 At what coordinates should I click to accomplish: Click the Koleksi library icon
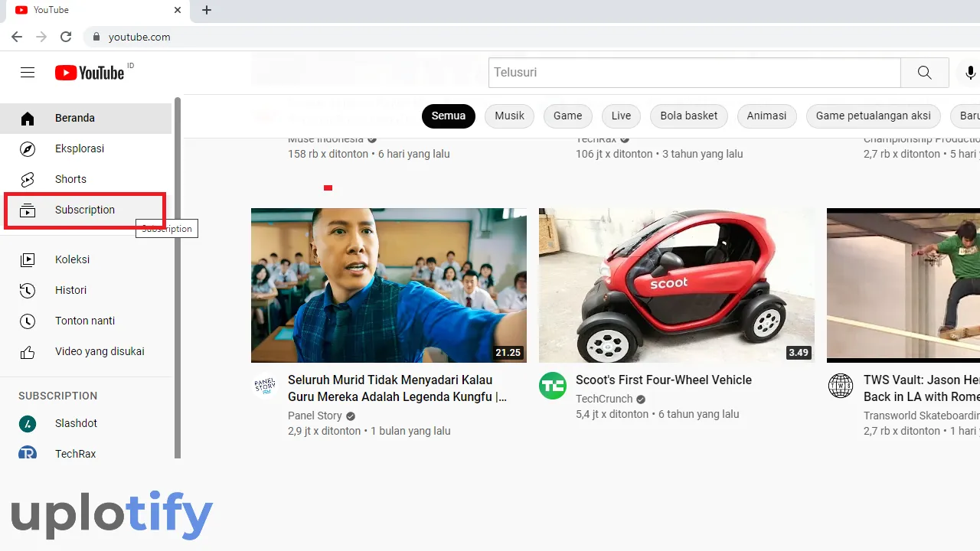[28, 259]
